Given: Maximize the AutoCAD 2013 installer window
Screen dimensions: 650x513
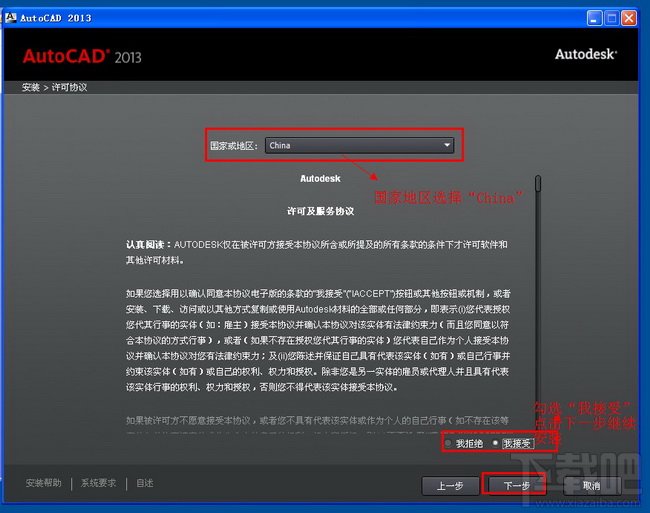Looking at the screenshot, I should tap(612, 18).
